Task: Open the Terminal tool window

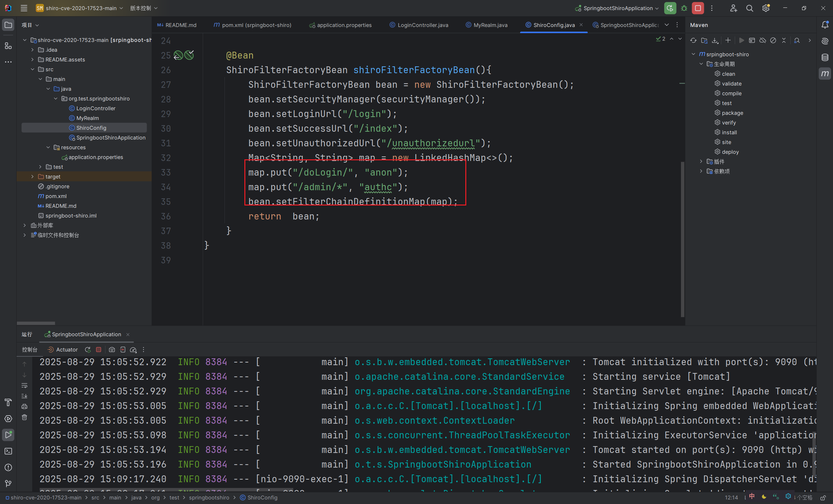Action: tap(8, 451)
